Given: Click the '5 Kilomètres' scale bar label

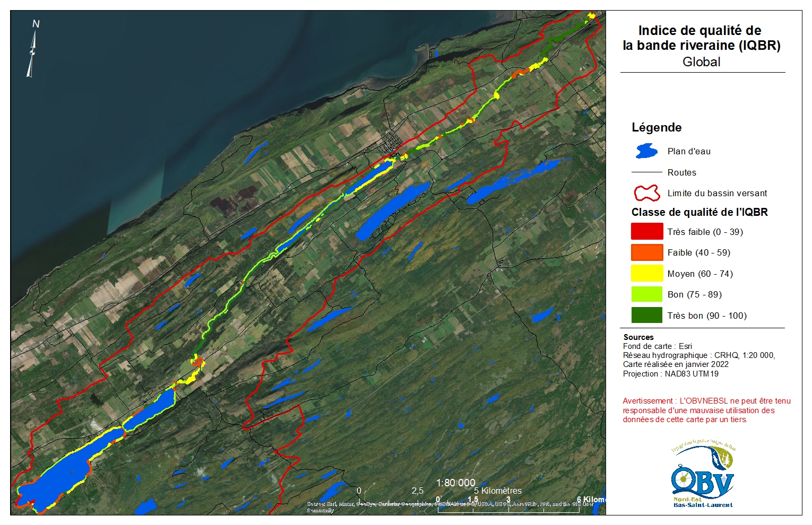Looking at the screenshot, I should click(x=498, y=491).
